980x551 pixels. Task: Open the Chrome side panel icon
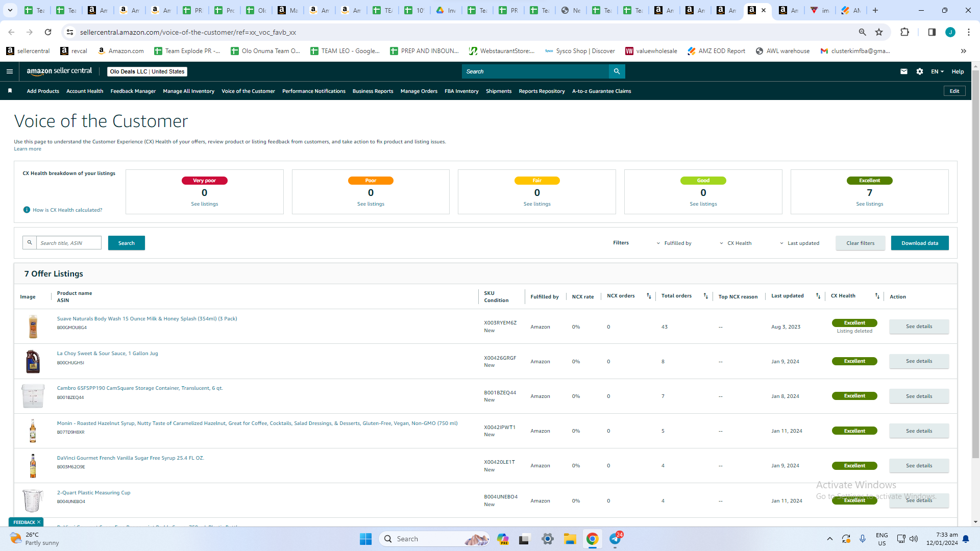point(932,32)
